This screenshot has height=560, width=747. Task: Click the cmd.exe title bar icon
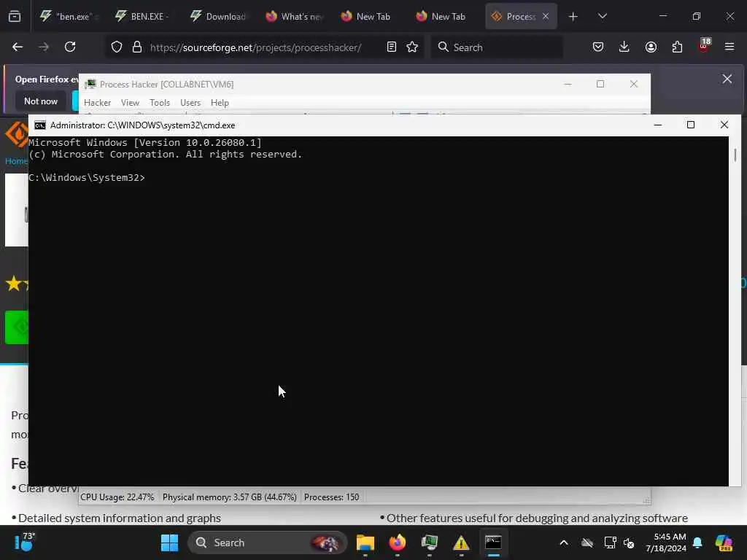point(40,125)
